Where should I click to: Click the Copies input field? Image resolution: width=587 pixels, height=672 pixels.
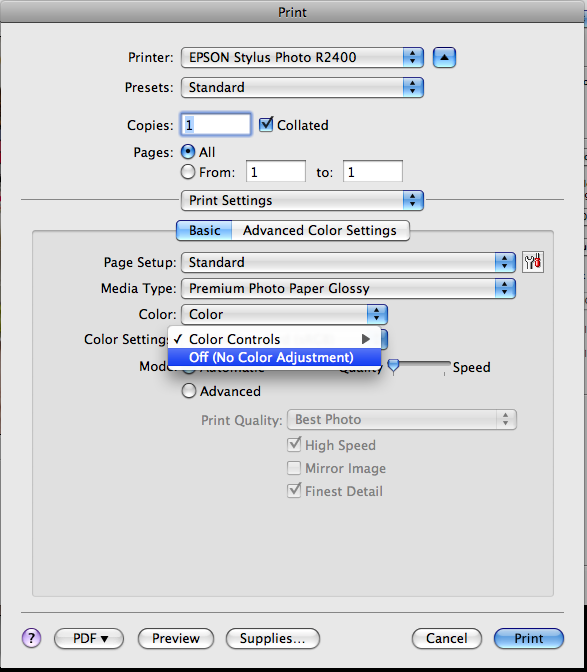(216, 125)
